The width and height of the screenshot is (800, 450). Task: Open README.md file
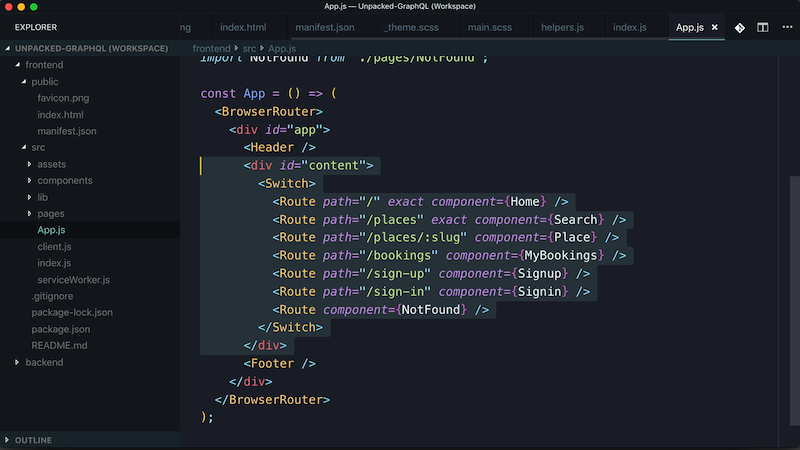(x=59, y=345)
